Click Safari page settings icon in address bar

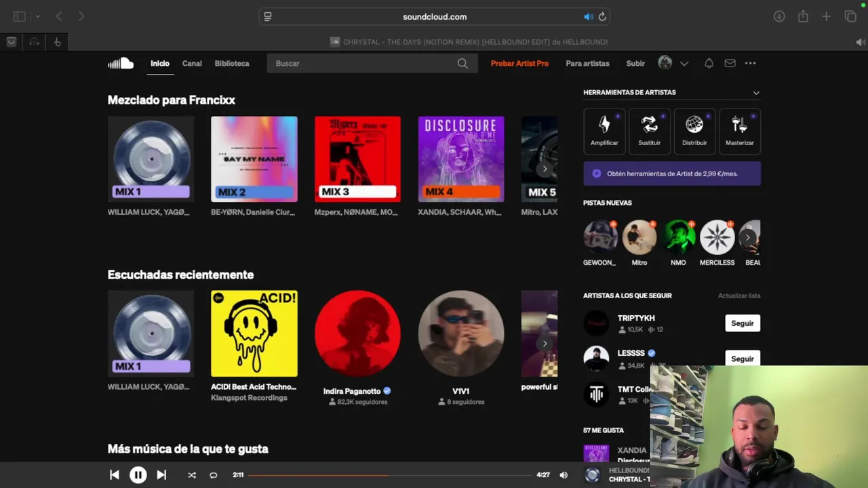pyautogui.click(x=268, y=17)
